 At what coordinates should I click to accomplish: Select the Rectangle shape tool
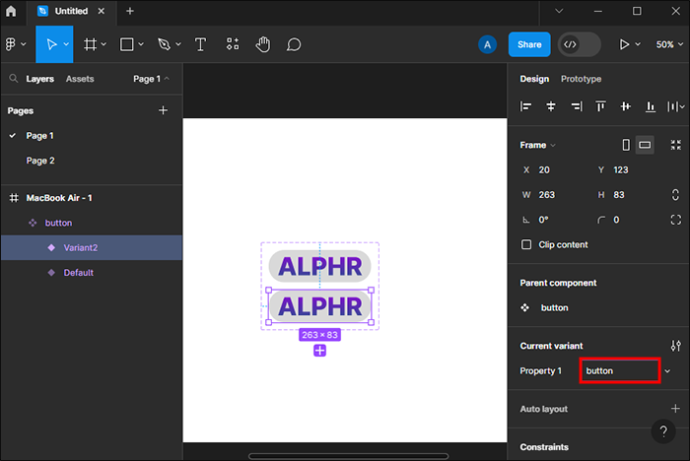[x=127, y=44]
